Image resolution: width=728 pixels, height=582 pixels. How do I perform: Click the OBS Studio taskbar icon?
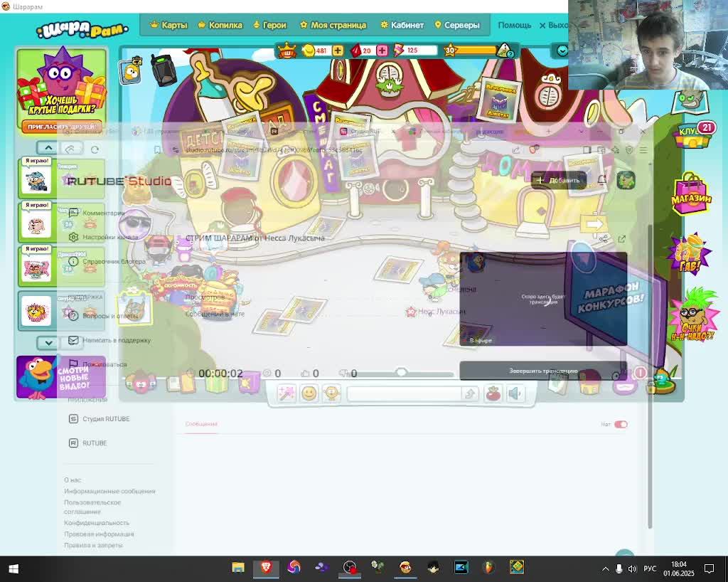350,568
